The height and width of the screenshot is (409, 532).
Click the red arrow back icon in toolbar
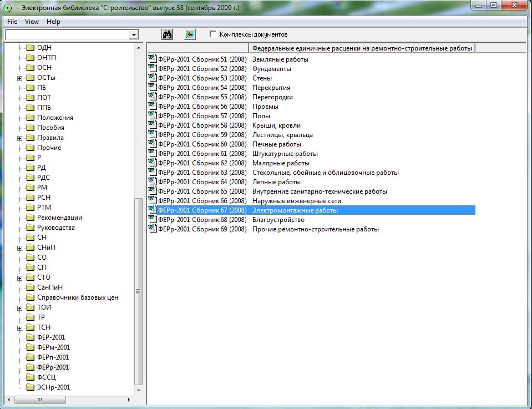click(190, 34)
